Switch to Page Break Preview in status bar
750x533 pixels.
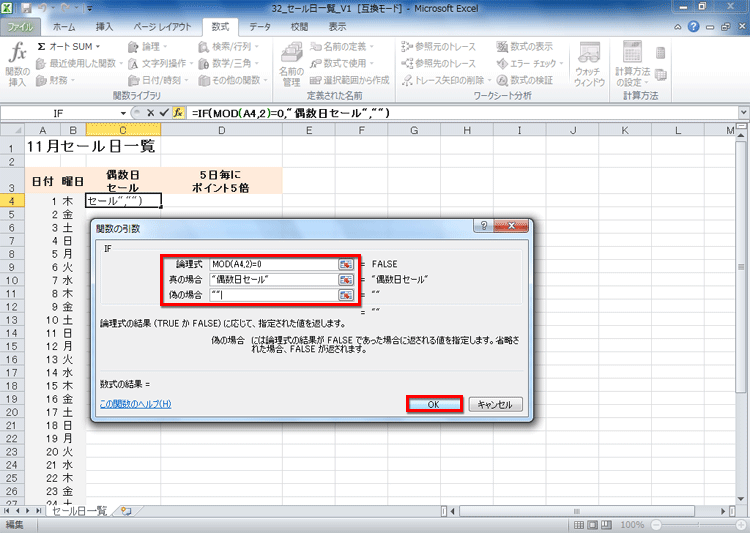point(607,525)
